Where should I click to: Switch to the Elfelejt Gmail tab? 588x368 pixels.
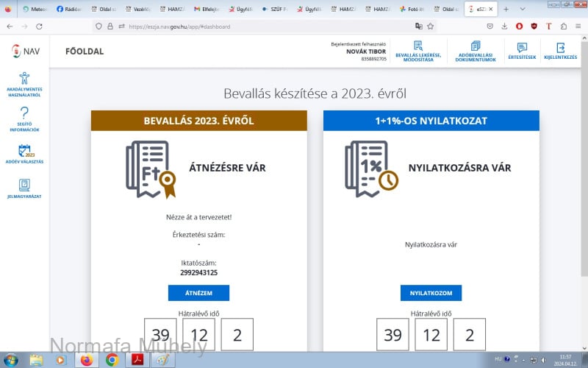point(207,9)
